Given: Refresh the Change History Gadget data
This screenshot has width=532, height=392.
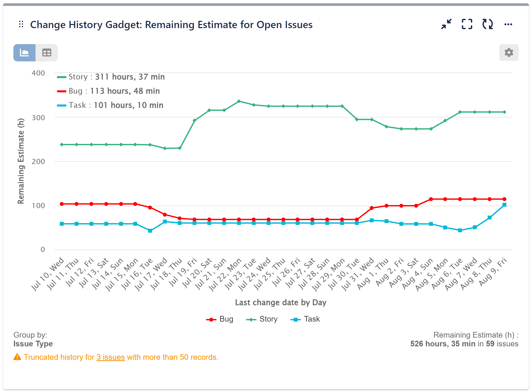Looking at the screenshot, I should tap(487, 25).
